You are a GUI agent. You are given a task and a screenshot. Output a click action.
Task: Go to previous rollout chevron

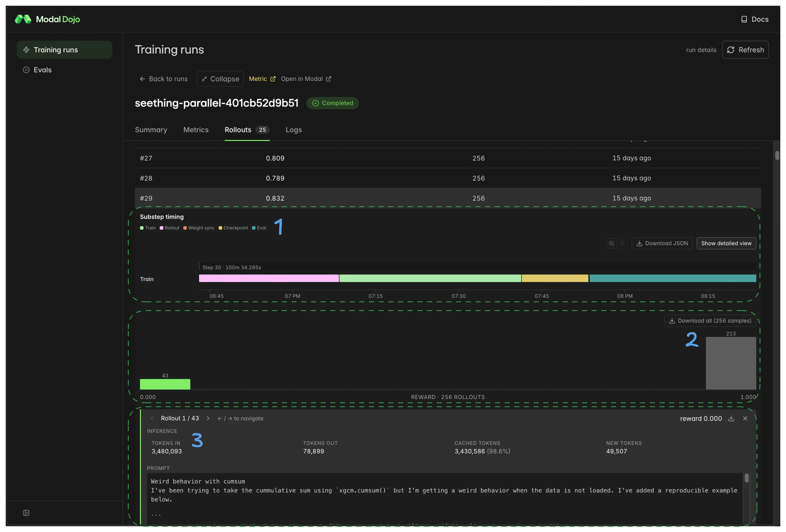[152, 418]
